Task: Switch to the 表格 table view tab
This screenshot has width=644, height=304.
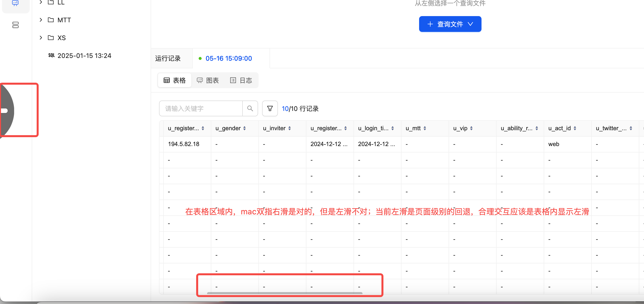Action: click(175, 80)
